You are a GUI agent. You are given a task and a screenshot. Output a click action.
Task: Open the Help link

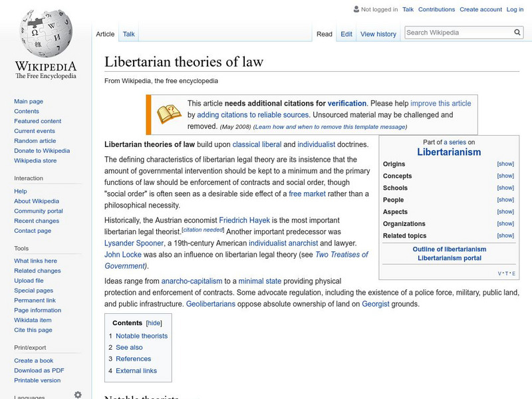point(21,191)
